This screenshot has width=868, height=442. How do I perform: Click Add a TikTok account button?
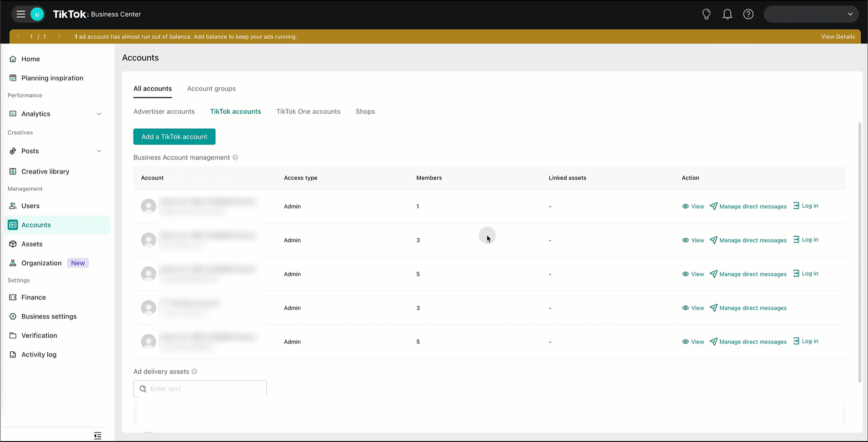pos(174,137)
